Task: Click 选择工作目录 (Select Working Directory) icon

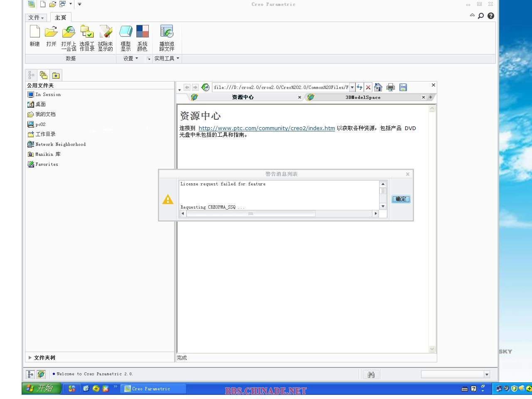Action: pyautogui.click(x=87, y=37)
